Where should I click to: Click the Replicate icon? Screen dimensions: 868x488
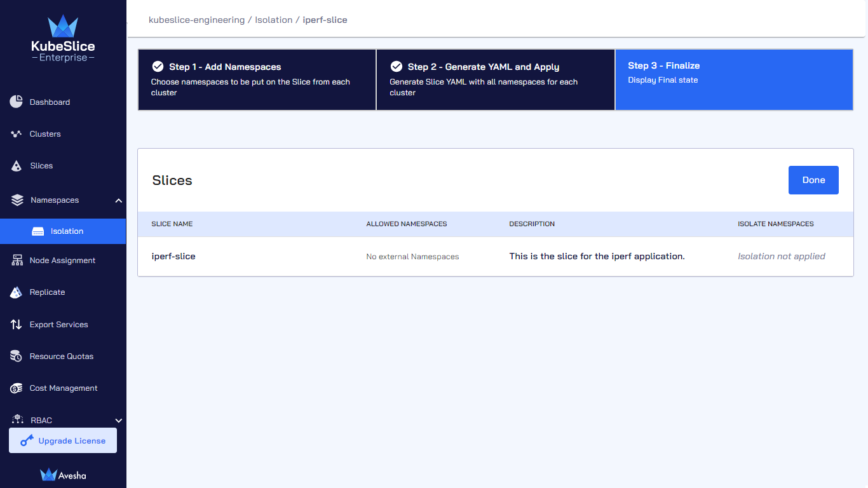point(17,292)
